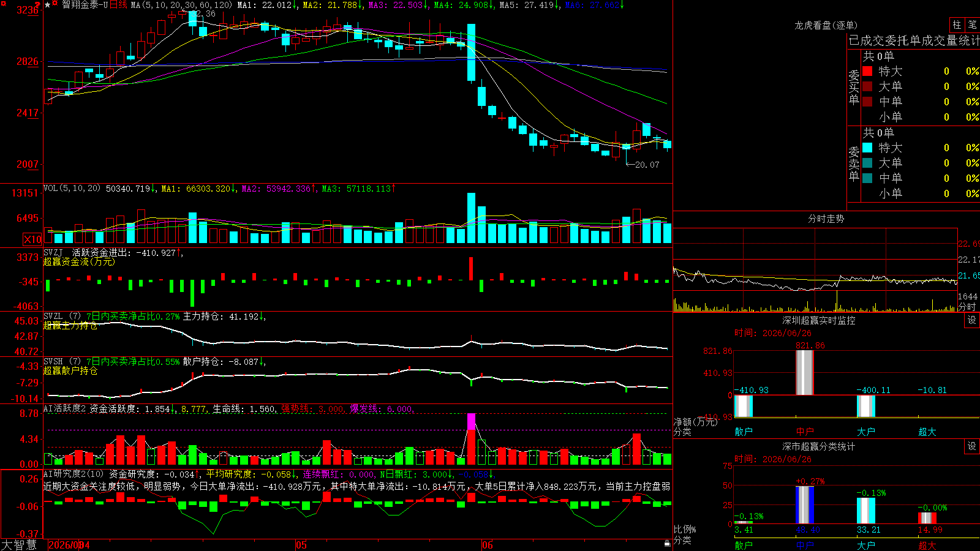Click the MA(5,10,20,30,60,120) indicator label

[x=181, y=5]
